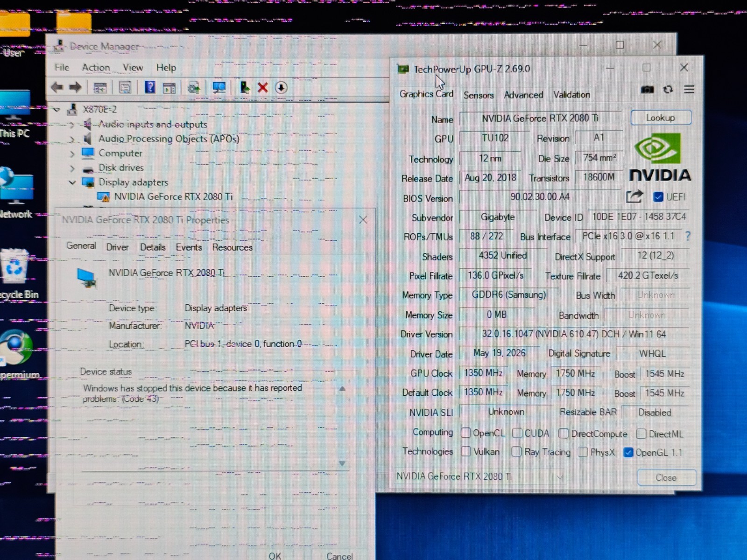Viewport: 747px width, 560px height.
Task: Expand the Disk drives tree node
Action: tap(72, 168)
